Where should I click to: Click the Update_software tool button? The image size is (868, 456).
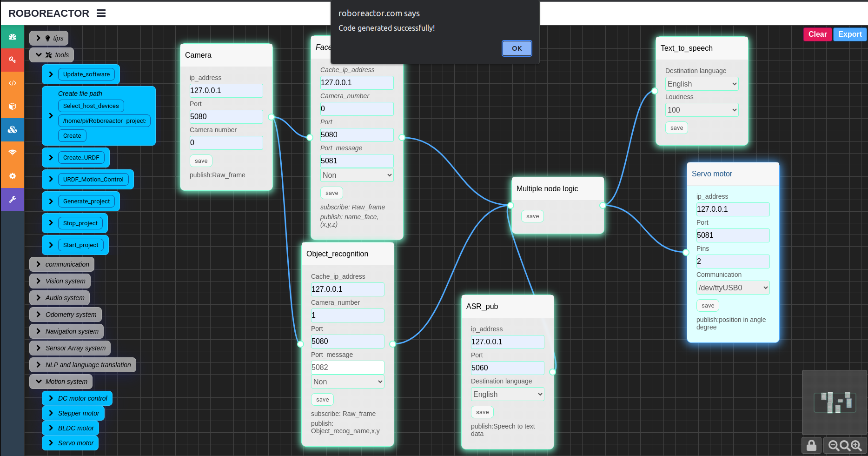[x=86, y=74]
